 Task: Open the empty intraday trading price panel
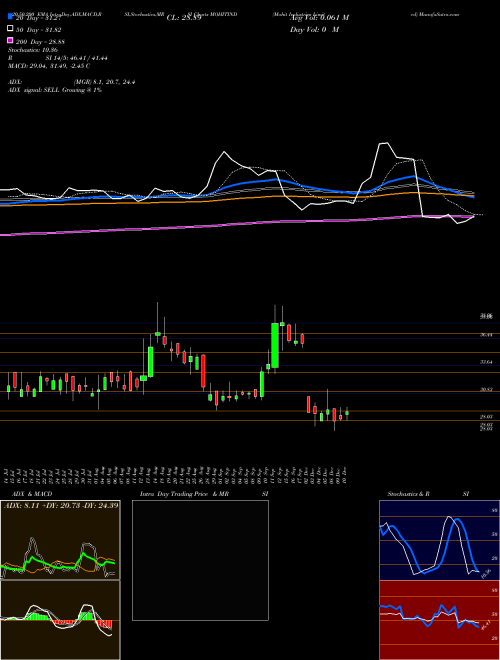tap(200, 560)
